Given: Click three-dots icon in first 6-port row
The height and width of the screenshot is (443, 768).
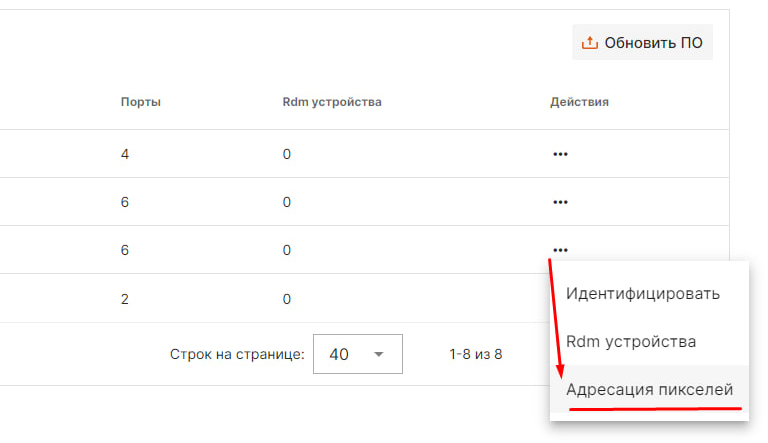Looking at the screenshot, I should tap(560, 202).
